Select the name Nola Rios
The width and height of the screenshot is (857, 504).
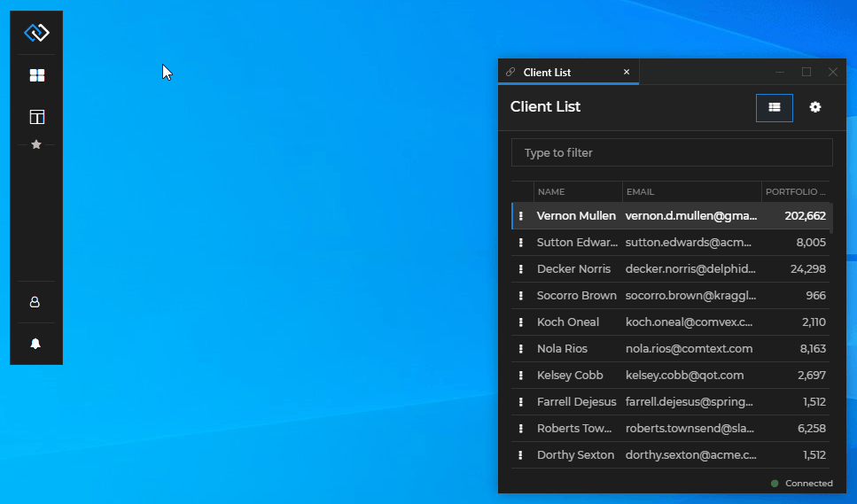[562, 349]
